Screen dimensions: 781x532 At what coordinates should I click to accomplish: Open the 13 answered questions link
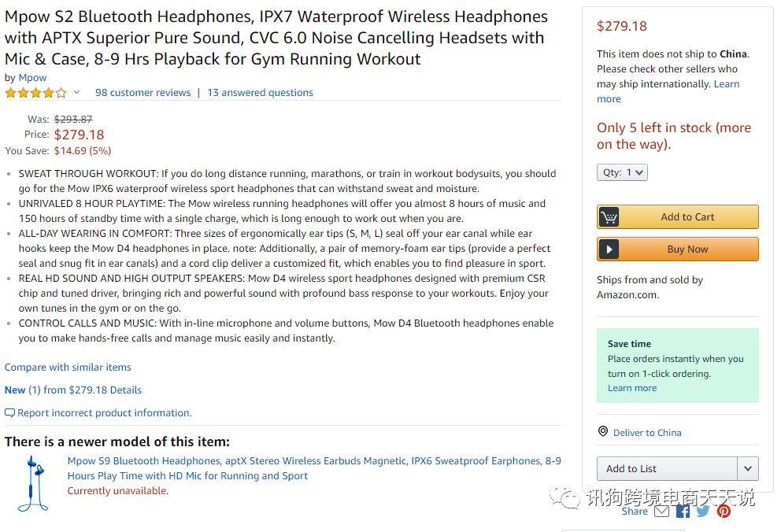coord(260,93)
